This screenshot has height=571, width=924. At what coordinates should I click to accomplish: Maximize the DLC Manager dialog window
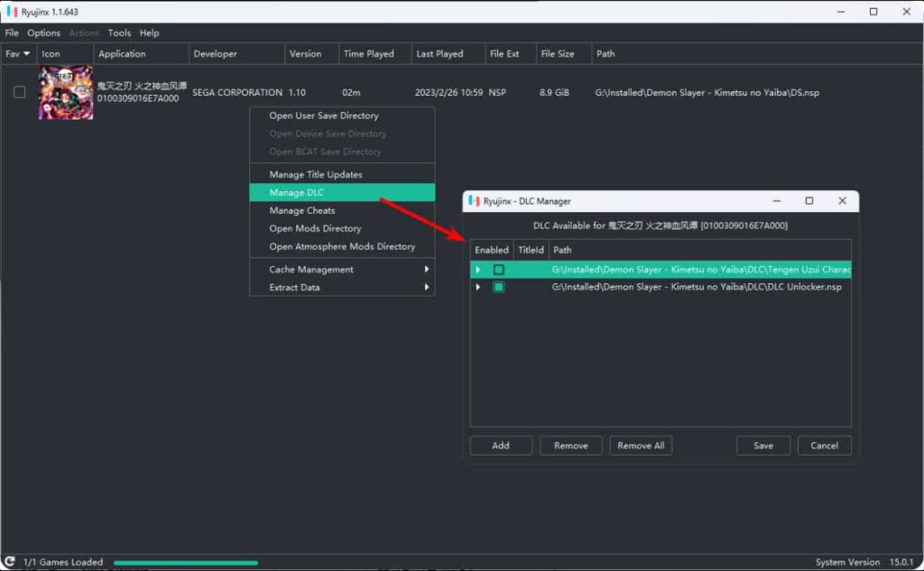point(809,201)
